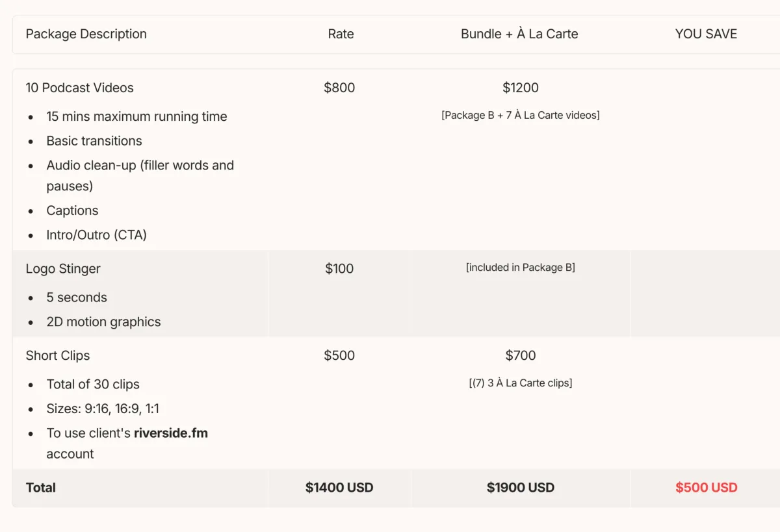Screen dimensions: 780x532
Task: Click the included in Package B note
Action: pos(520,268)
